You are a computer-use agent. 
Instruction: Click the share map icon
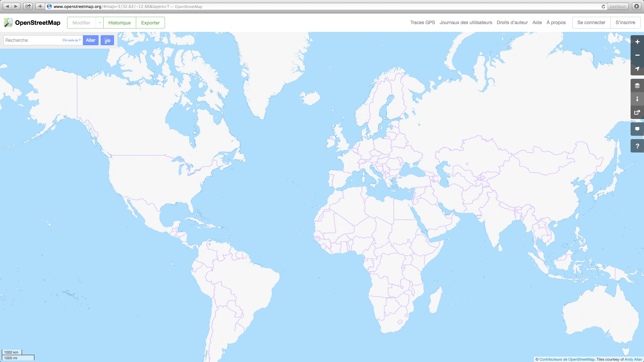637,112
